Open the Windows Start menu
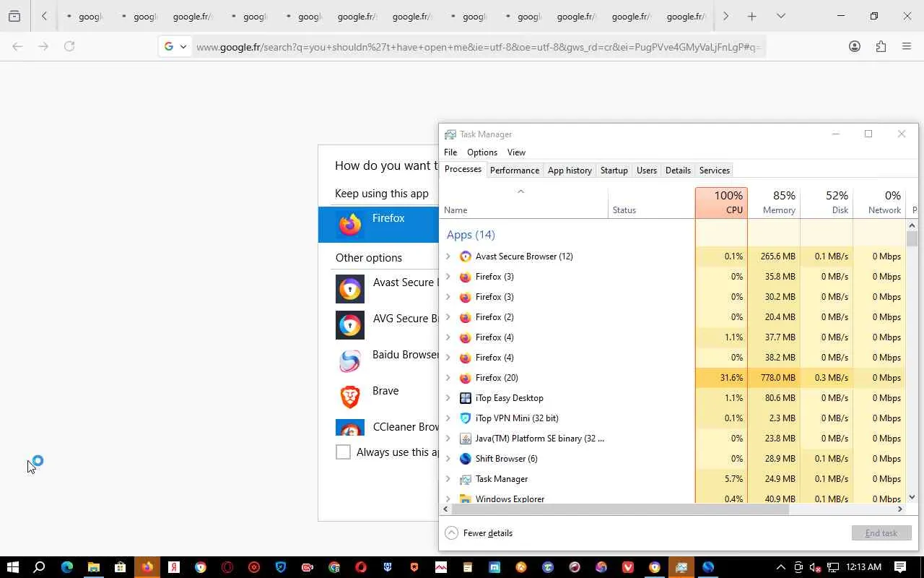Image resolution: width=924 pixels, height=578 pixels. 12,567
